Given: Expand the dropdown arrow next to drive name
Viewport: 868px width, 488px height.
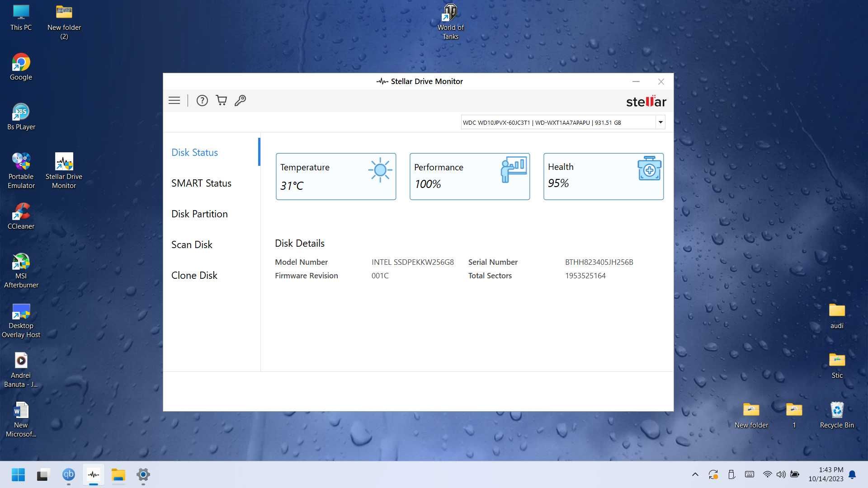Looking at the screenshot, I should click(x=660, y=122).
